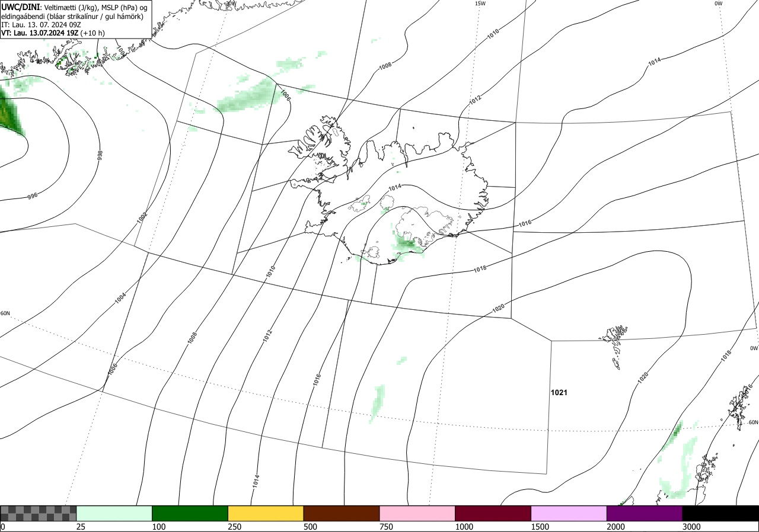Click the brown 500–750 legend swatch
This screenshot has height=532, width=759.
(342, 513)
